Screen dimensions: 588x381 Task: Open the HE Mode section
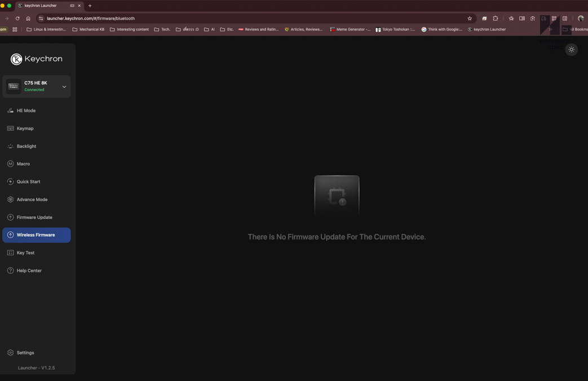point(26,111)
